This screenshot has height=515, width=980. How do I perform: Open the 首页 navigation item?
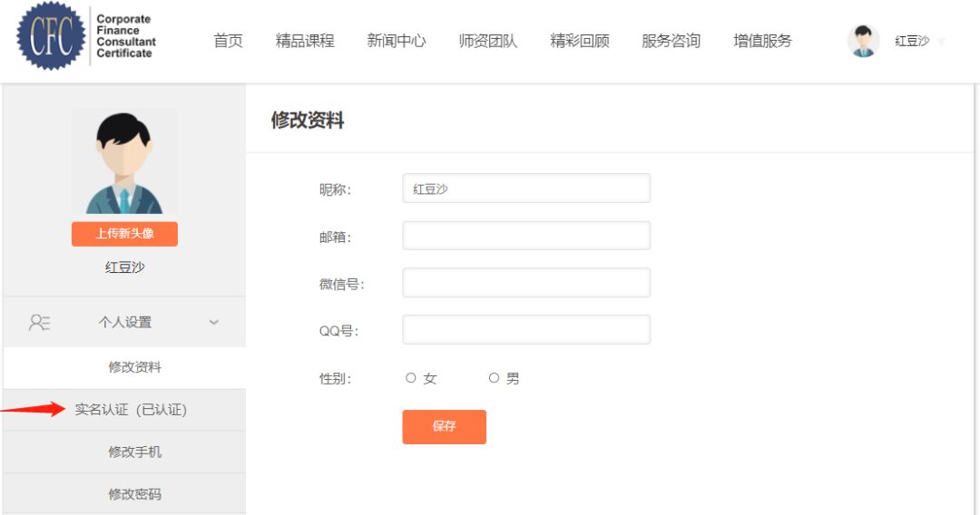point(228,41)
